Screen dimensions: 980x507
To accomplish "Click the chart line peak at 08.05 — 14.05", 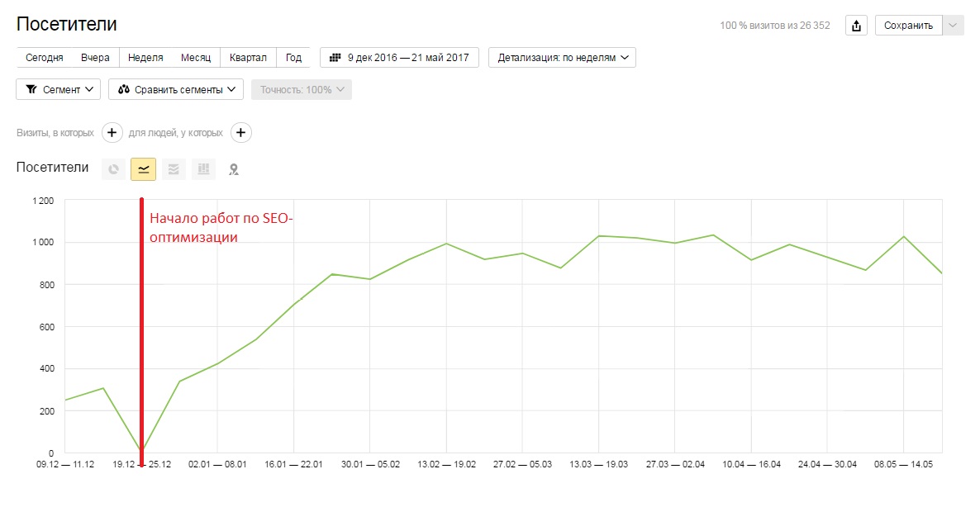I will click(x=903, y=237).
